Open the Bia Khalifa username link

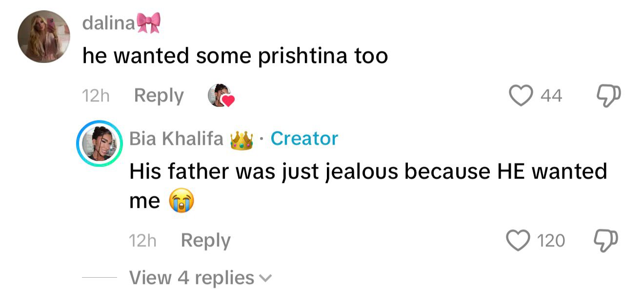coord(176,139)
